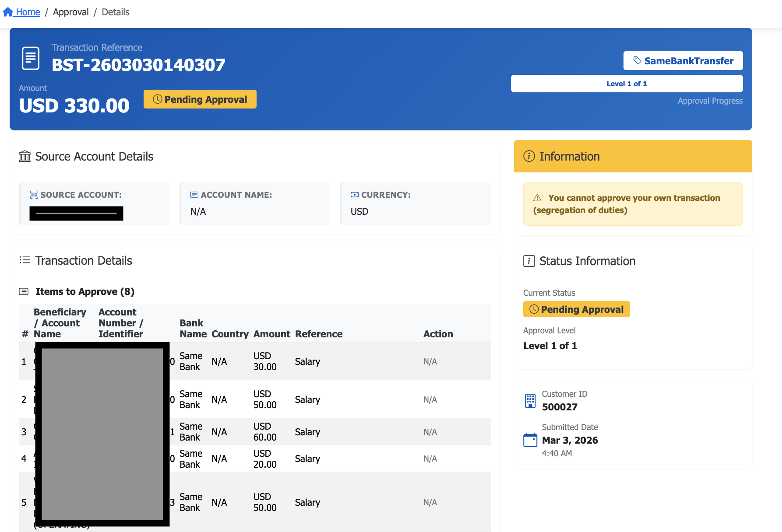Click the cash icon next to Currency
782x532 pixels.
[355, 195]
